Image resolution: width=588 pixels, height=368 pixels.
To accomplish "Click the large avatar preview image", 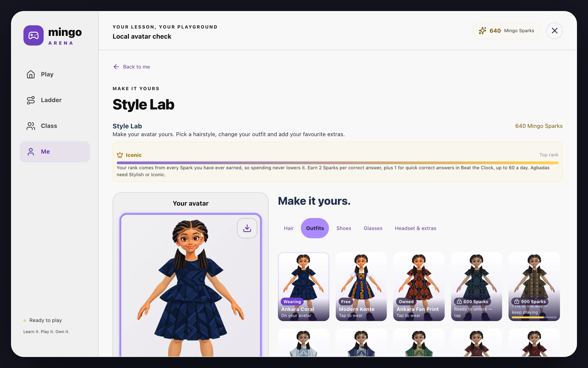I will 191,285.
